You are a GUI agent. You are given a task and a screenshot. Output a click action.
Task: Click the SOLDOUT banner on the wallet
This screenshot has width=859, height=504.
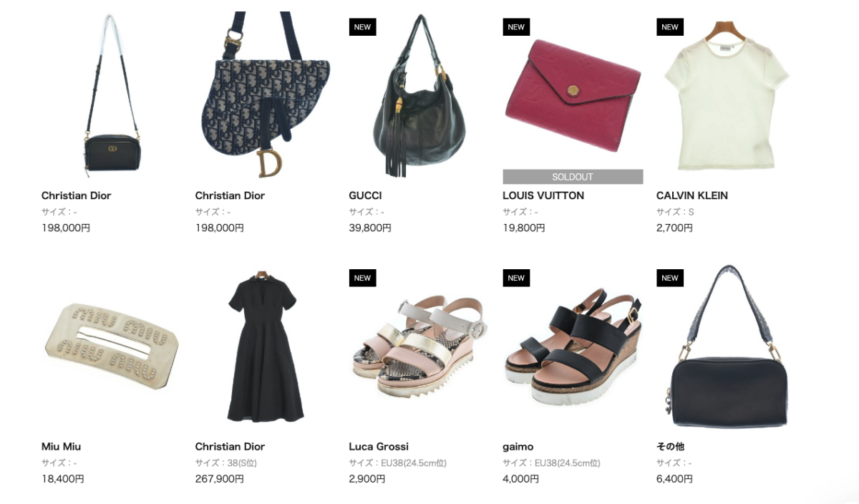[x=573, y=177]
